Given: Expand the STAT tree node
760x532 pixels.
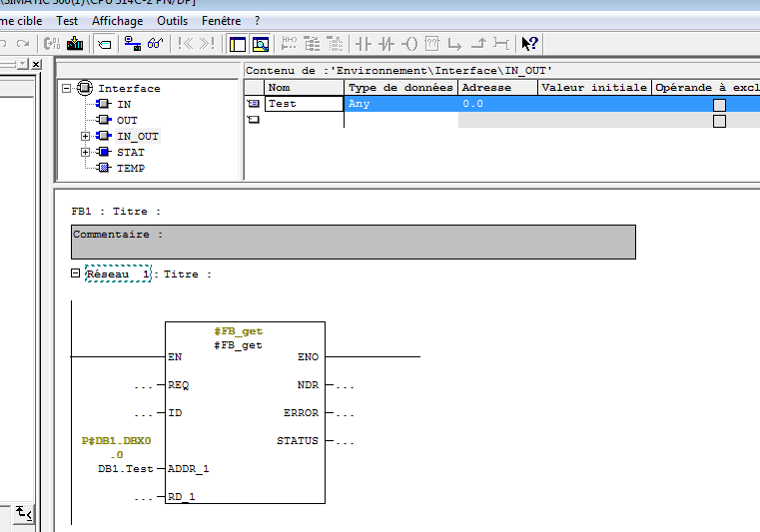Looking at the screenshot, I should click(x=86, y=152).
